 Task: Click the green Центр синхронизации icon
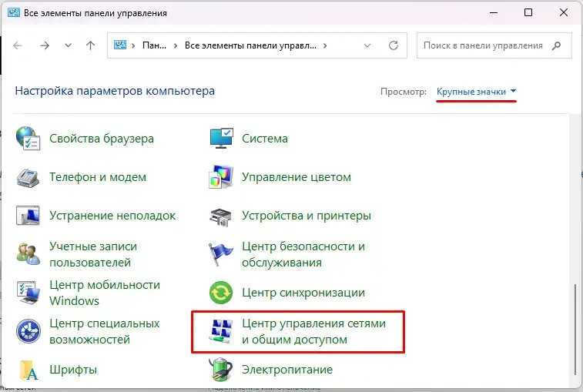tap(221, 293)
